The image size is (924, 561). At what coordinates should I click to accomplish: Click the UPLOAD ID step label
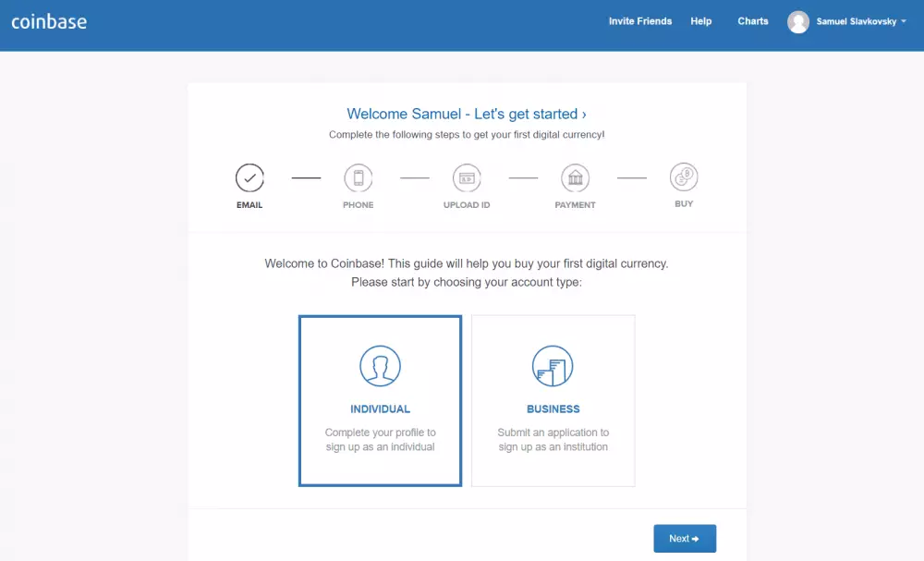pos(467,205)
